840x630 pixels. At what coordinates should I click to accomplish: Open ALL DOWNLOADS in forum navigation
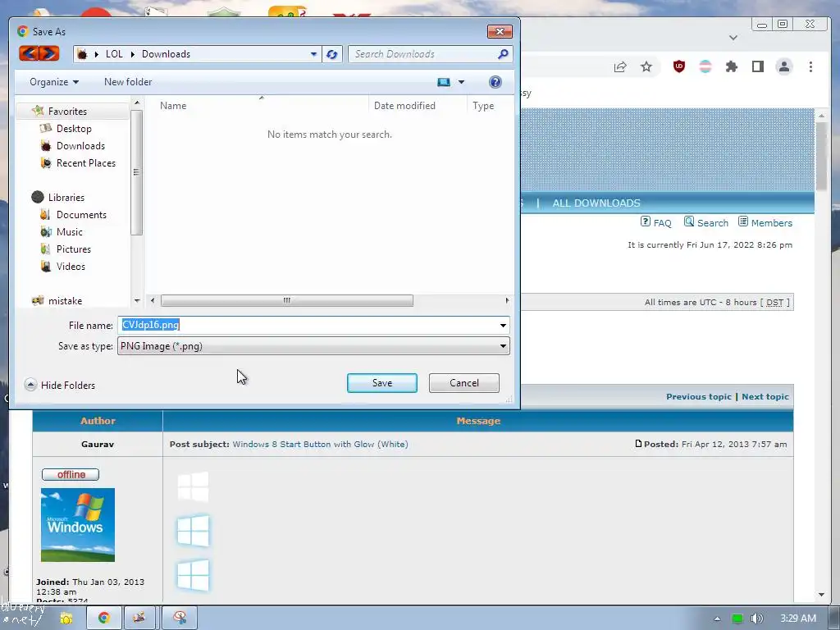coord(596,203)
